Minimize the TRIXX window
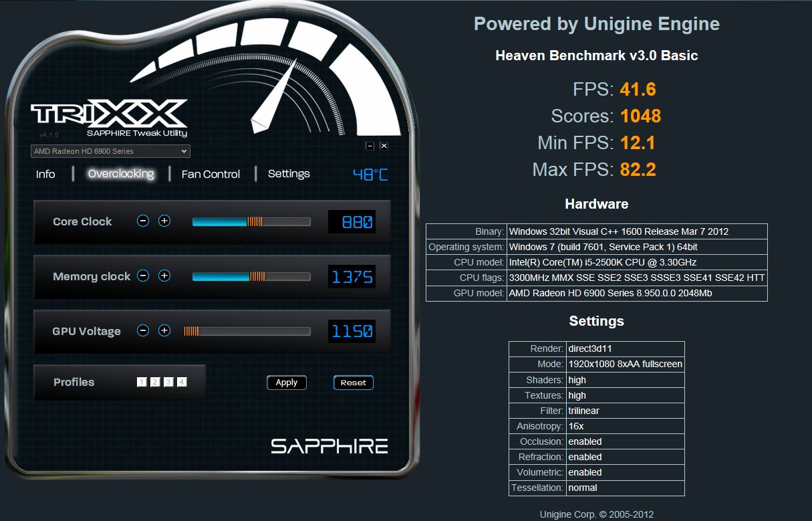The height and width of the screenshot is (521, 812). (x=370, y=146)
